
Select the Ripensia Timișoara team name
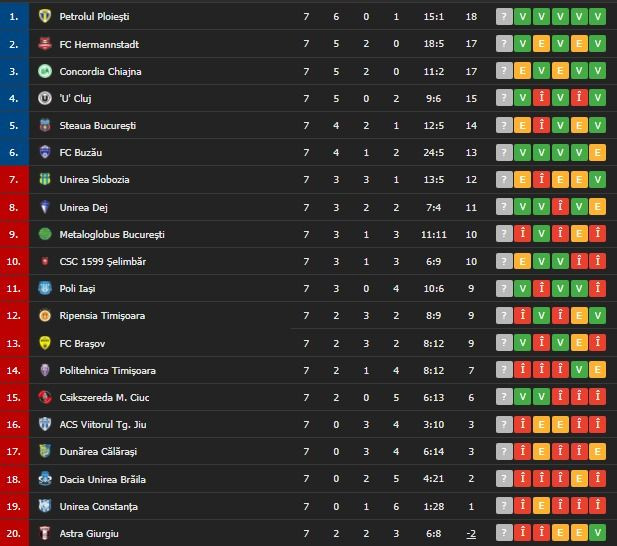(102, 315)
